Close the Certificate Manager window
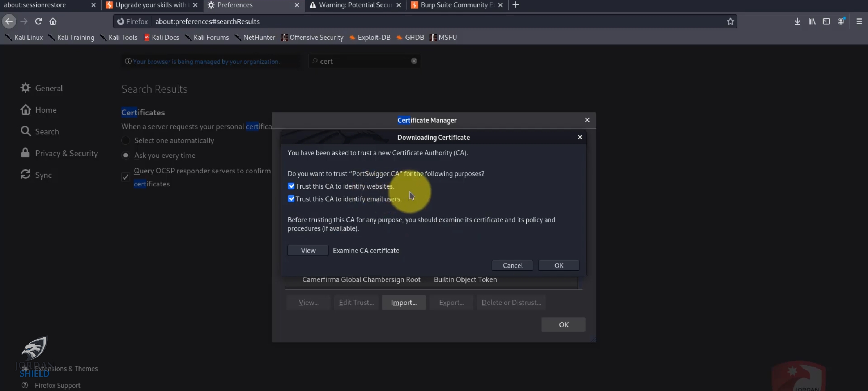Image resolution: width=868 pixels, height=391 pixels. tap(587, 120)
